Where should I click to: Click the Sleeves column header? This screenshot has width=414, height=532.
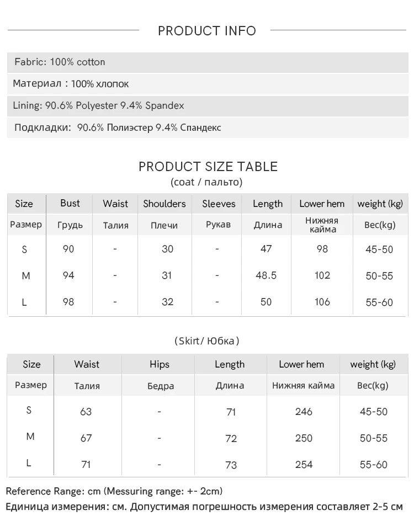click(x=219, y=204)
